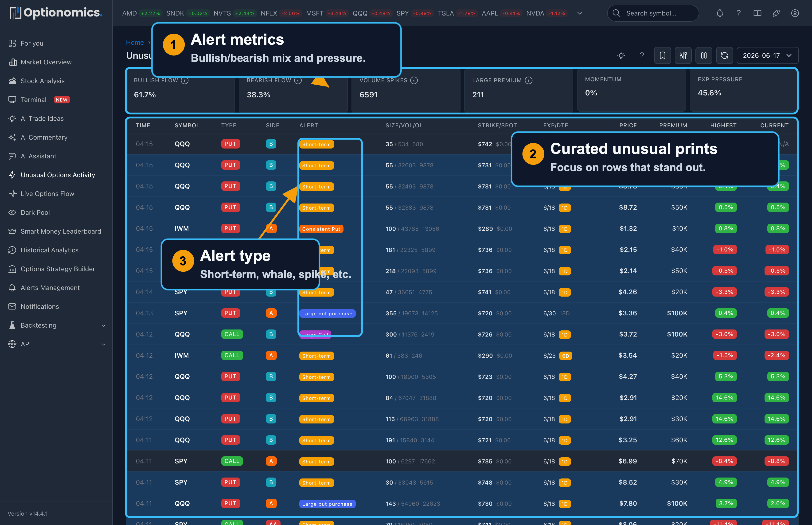Sort by the TIME column header
The image size is (812, 525).
click(143, 125)
